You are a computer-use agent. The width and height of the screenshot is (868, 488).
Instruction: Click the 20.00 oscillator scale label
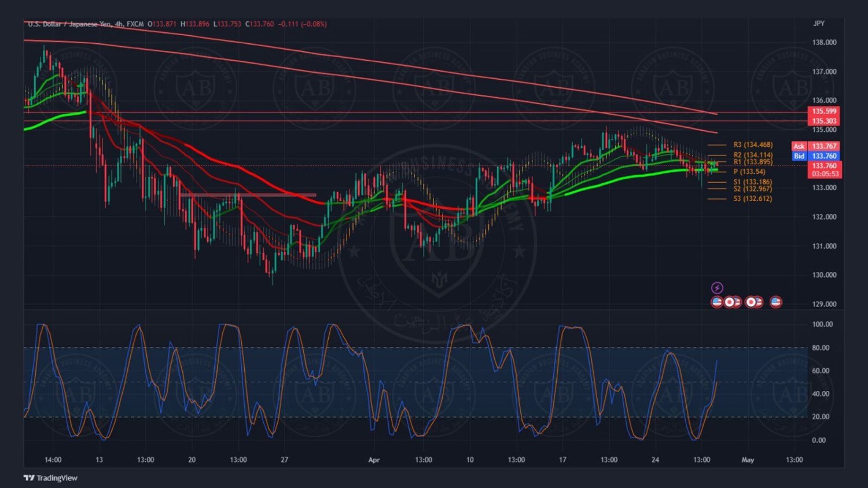(821, 417)
